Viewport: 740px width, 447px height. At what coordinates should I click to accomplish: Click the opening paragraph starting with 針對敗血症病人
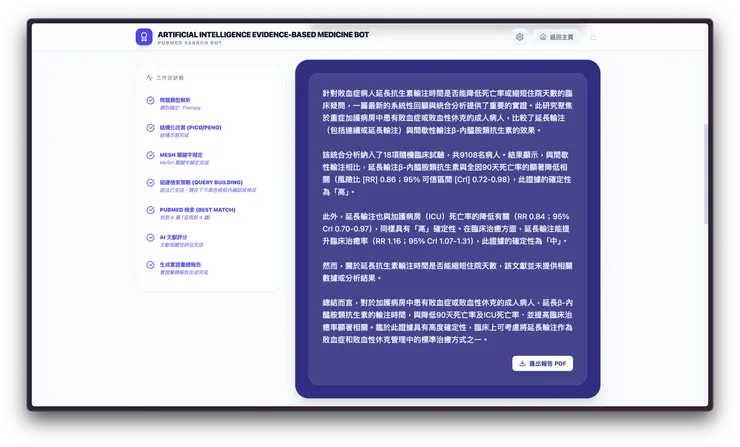pos(447,112)
